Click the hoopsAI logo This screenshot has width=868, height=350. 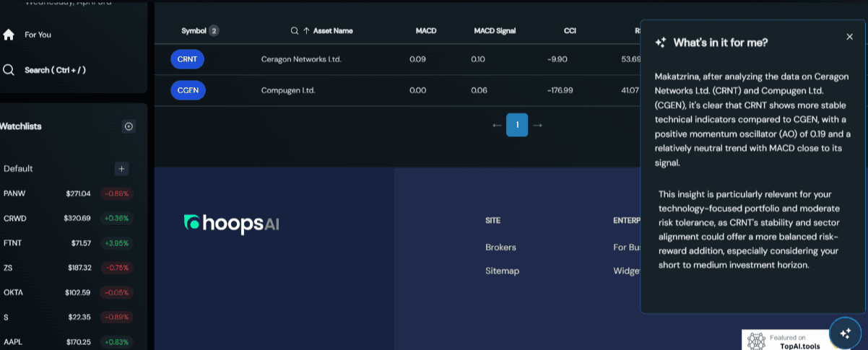point(231,224)
